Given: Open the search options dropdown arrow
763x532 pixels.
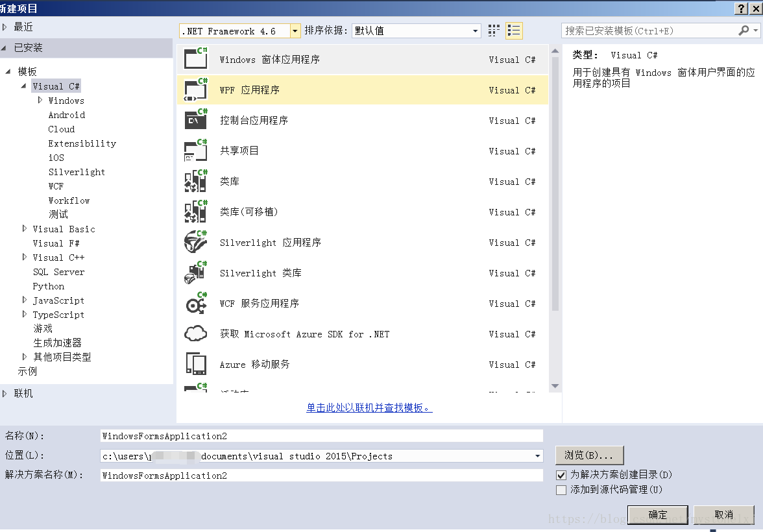Looking at the screenshot, I should click(x=755, y=30).
